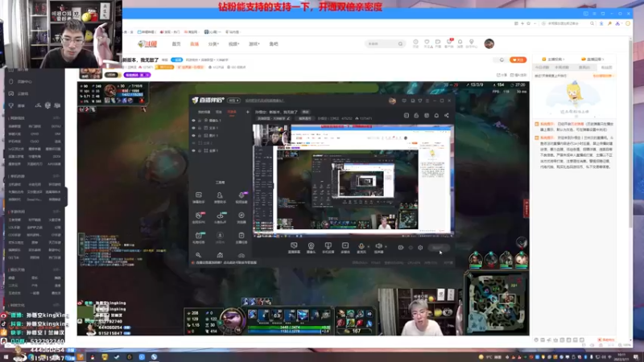This screenshot has height=362, width=644.
Task: Open toolbox tool with red badge
Action: click(199, 217)
